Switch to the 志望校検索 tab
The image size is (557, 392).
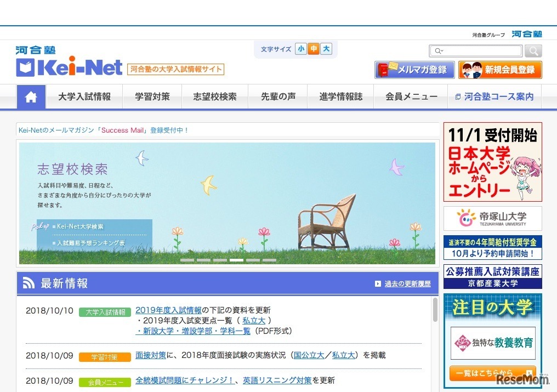coord(214,96)
